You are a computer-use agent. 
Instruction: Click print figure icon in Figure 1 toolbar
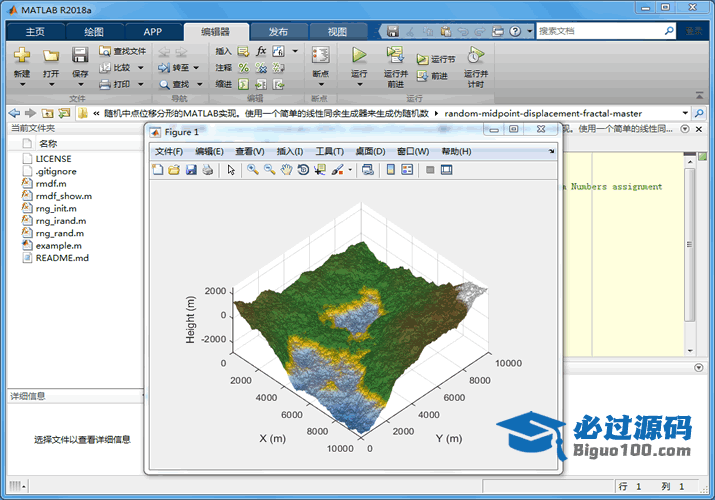208,170
